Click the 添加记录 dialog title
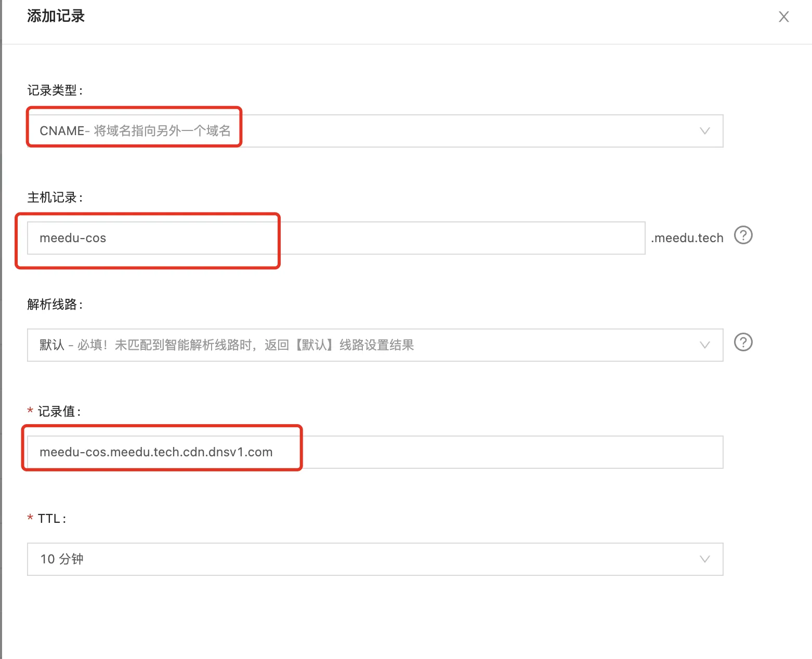The width and height of the screenshot is (812, 659). [x=56, y=16]
